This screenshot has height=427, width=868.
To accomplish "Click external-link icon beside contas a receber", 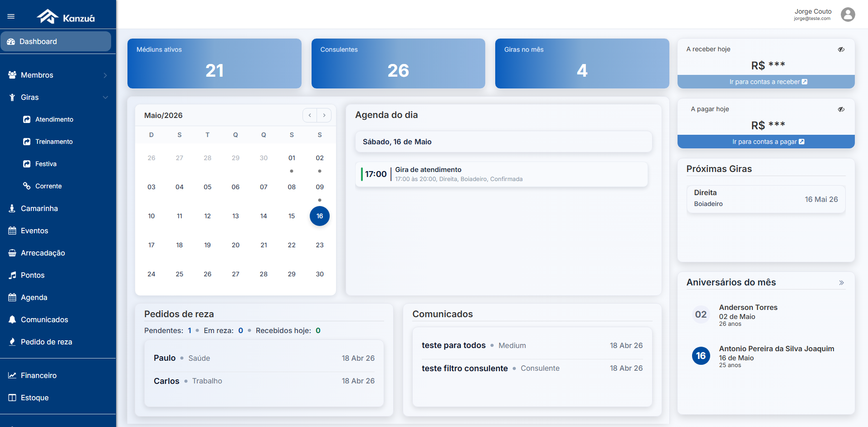I will pyautogui.click(x=805, y=82).
